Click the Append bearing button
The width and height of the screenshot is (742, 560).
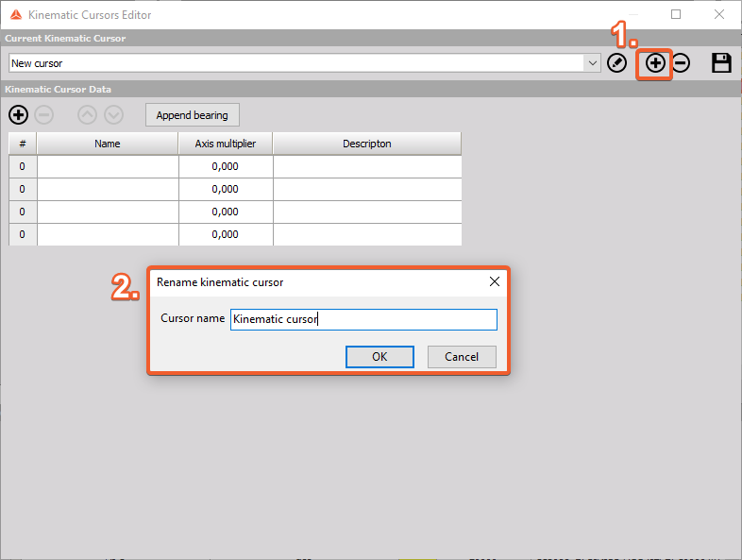point(193,115)
